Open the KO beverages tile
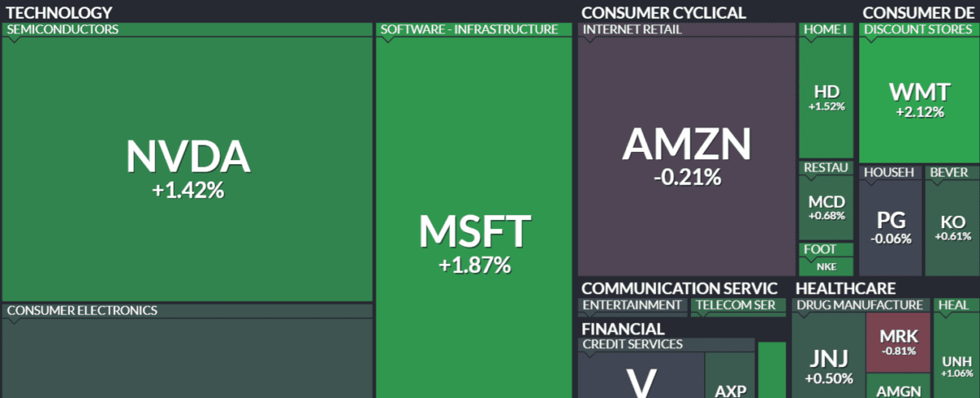980x398 pixels. click(952, 226)
